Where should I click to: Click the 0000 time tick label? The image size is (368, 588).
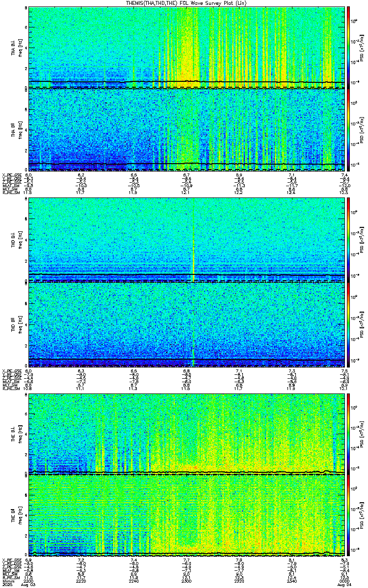[x=344, y=580]
